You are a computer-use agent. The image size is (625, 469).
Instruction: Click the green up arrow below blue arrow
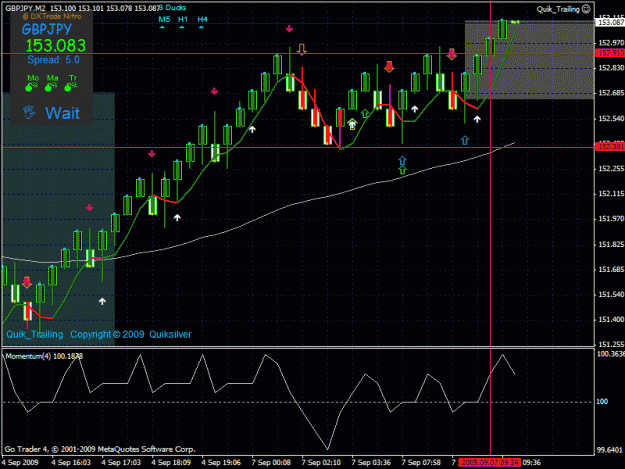pos(402,171)
